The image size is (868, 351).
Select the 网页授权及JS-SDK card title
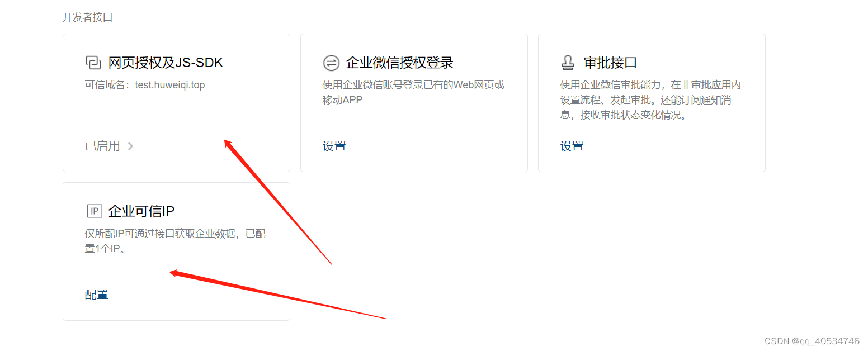tap(166, 63)
